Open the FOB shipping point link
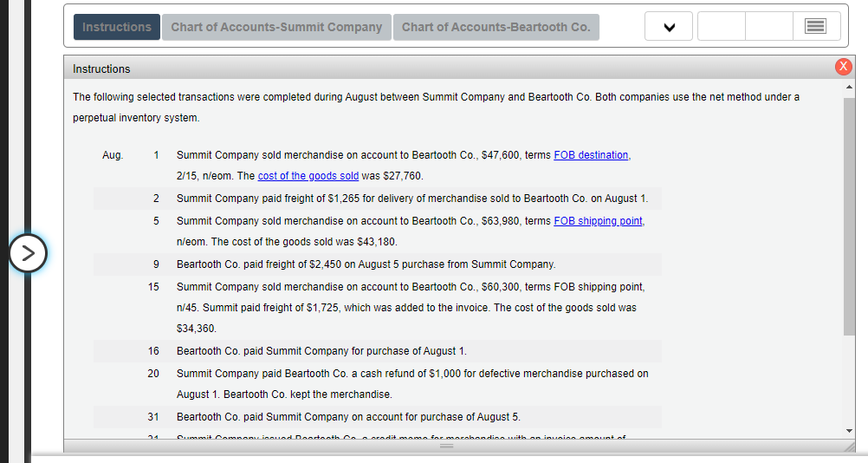The image size is (868, 463). tap(598, 221)
